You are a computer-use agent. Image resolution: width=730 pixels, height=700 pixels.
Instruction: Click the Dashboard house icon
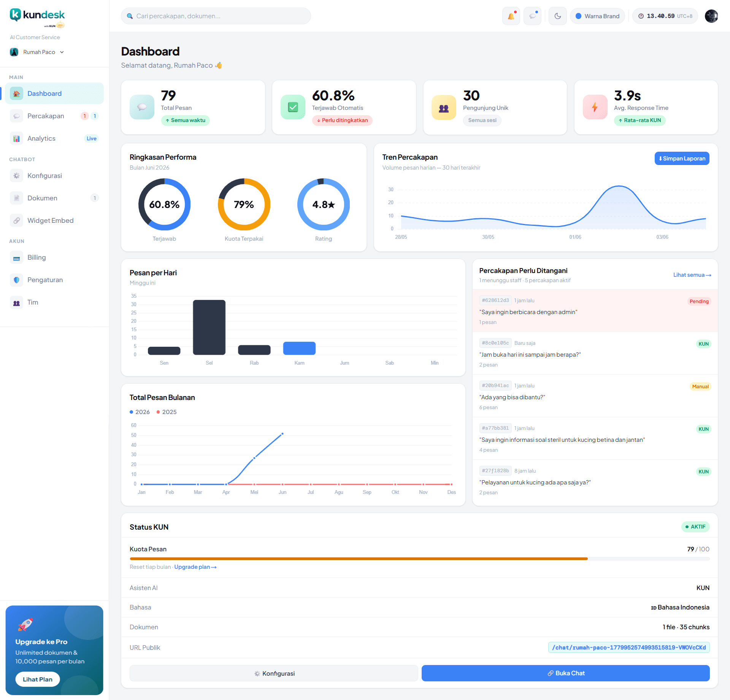[x=16, y=94]
